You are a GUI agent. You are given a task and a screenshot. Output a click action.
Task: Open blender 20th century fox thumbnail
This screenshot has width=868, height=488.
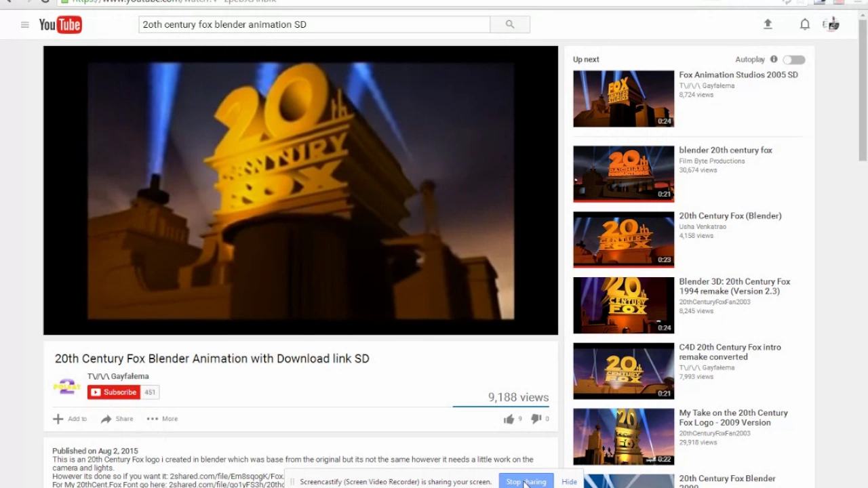[x=623, y=174]
